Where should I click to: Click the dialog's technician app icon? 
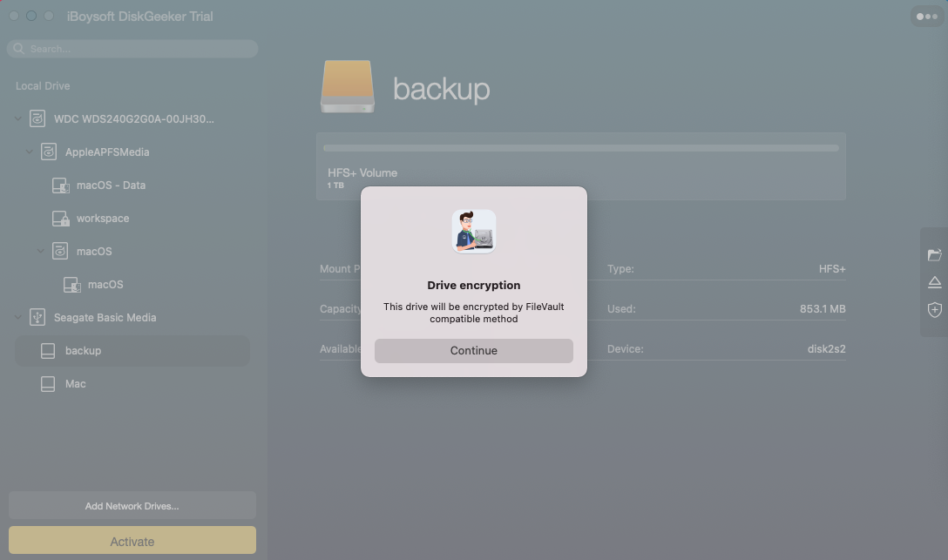point(473,232)
